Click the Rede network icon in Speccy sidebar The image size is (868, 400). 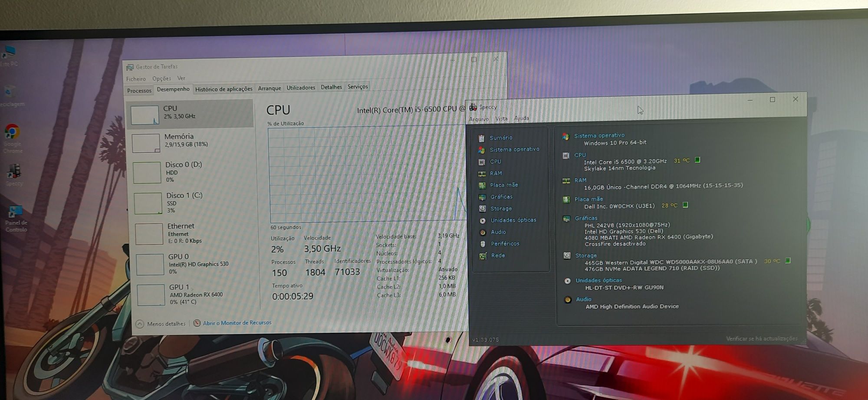click(483, 256)
